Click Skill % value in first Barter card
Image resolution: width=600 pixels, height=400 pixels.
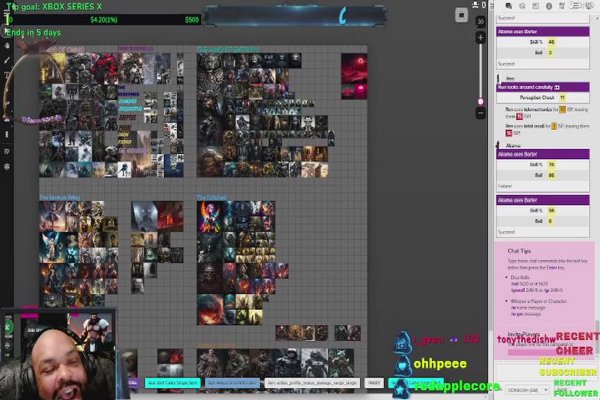[x=551, y=42]
